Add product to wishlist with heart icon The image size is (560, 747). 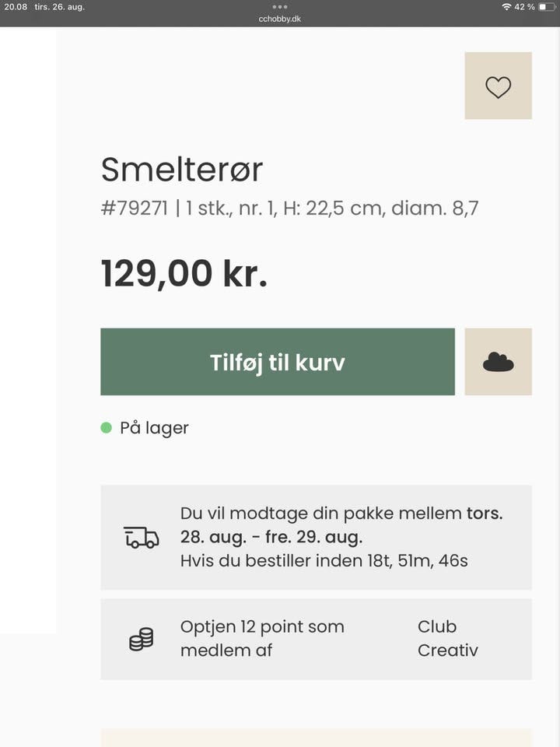[498, 86]
